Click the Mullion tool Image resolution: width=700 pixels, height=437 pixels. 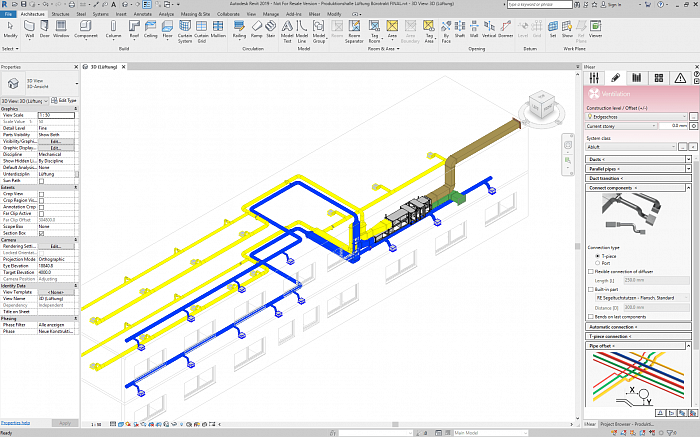pyautogui.click(x=218, y=29)
